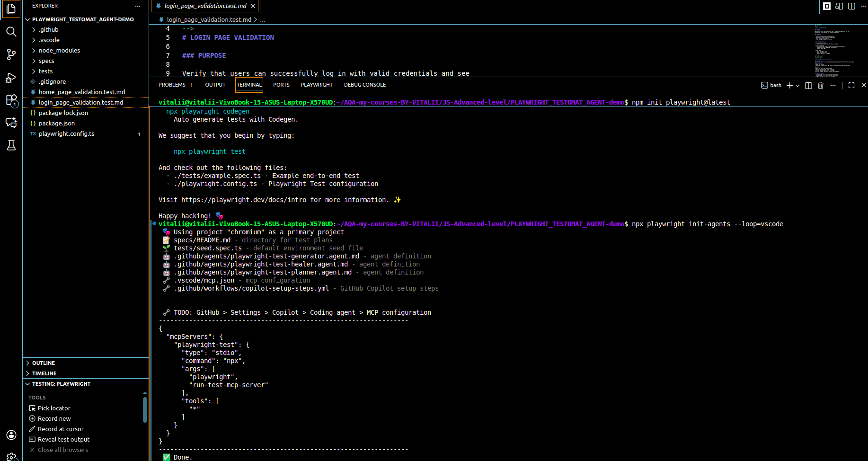Open the Accounts menu icon
Viewport: 868px width, 461px height.
(11, 435)
